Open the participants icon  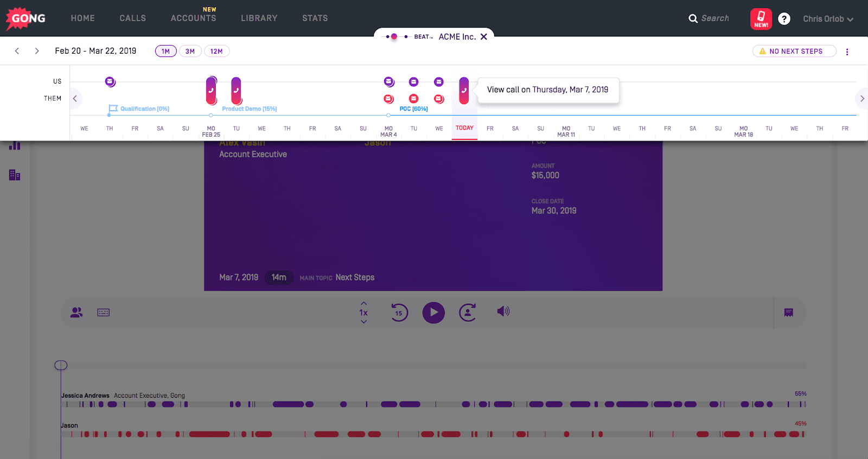[76, 313]
